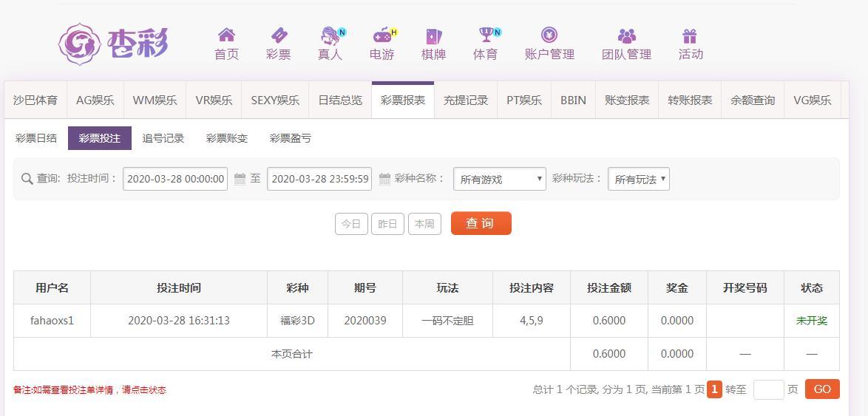868x416 pixels.
Task: Switch to the 充提记录 tab
Action: 466,100
